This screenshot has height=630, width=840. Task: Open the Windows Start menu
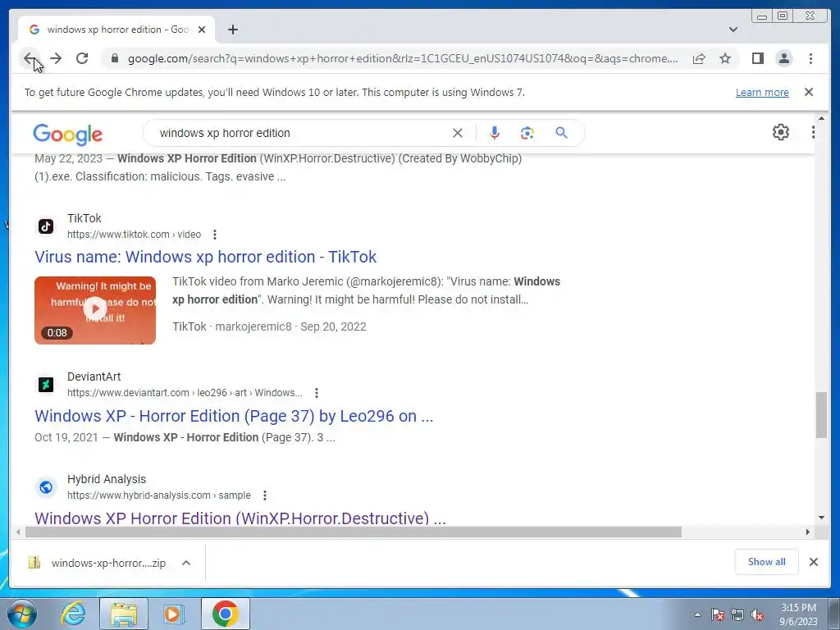tap(21, 614)
